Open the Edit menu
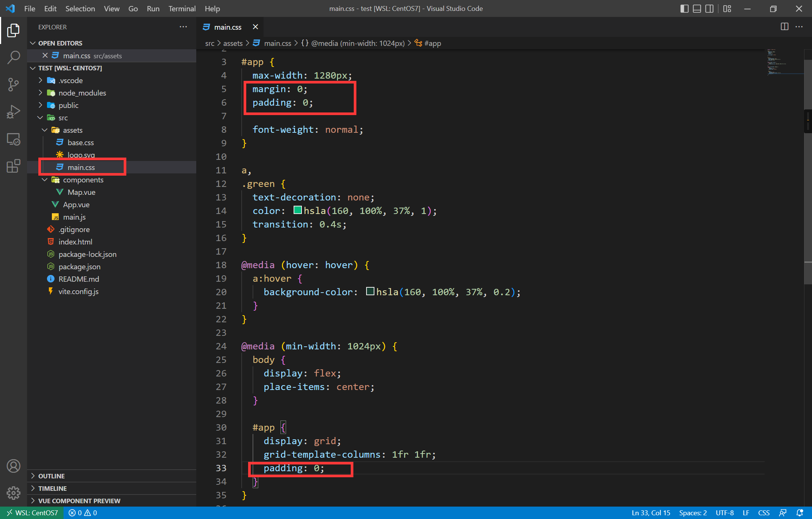The height and width of the screenshot is (519, 812). pos(50,9)
